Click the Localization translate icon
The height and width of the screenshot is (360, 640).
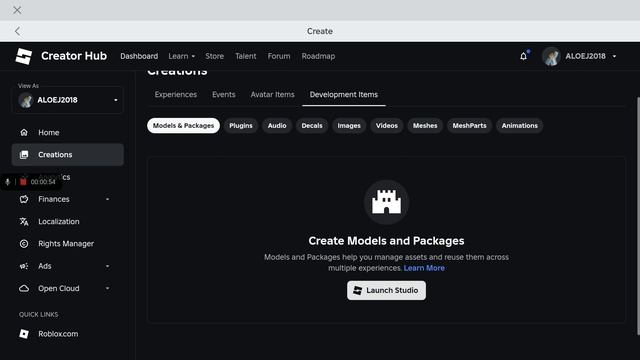pyautogui.click(x=24, y=222)
